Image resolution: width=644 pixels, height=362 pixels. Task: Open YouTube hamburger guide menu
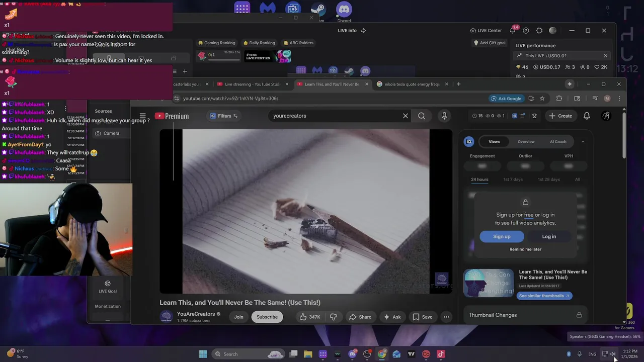[x=142, y=116]
